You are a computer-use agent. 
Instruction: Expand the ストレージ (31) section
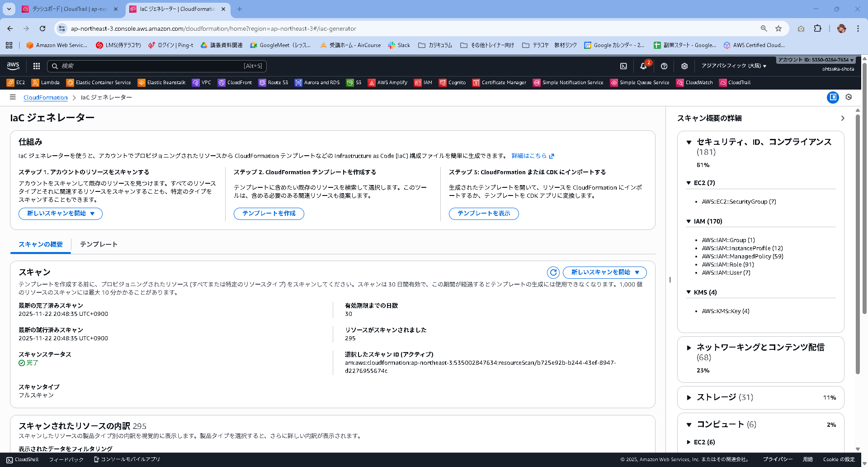tap(689, 397)
